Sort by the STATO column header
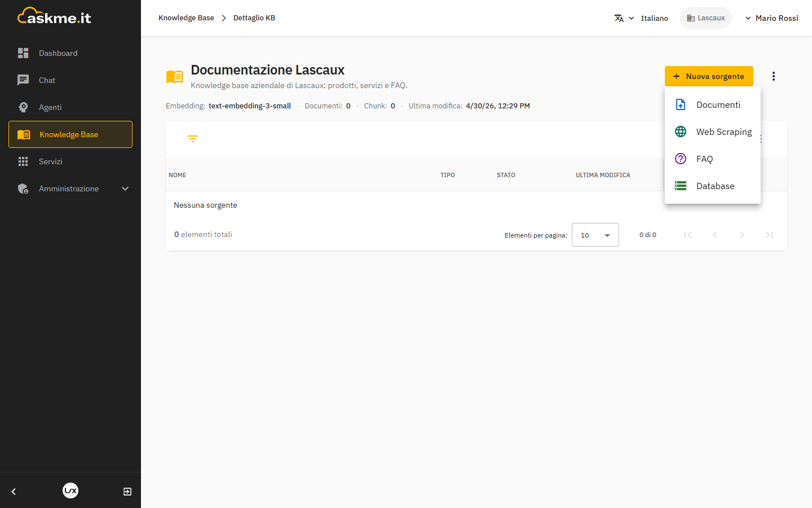Viewport: 812px width, 508px height. [506, 175]
